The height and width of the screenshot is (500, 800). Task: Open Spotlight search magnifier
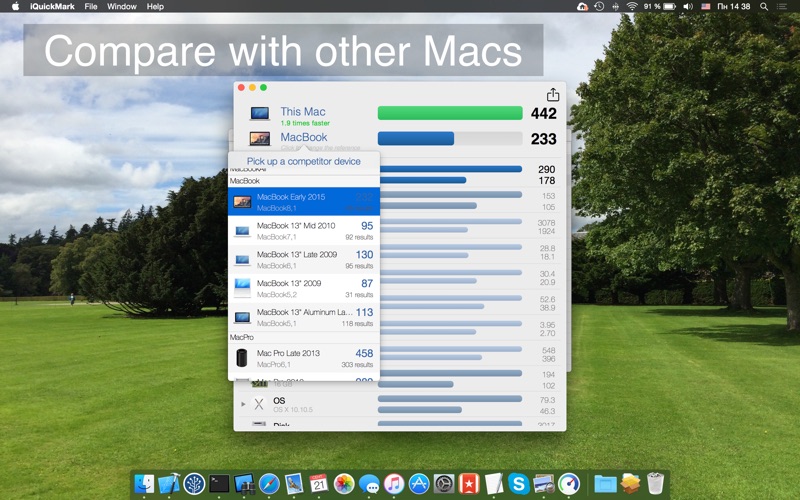(764, 7)
